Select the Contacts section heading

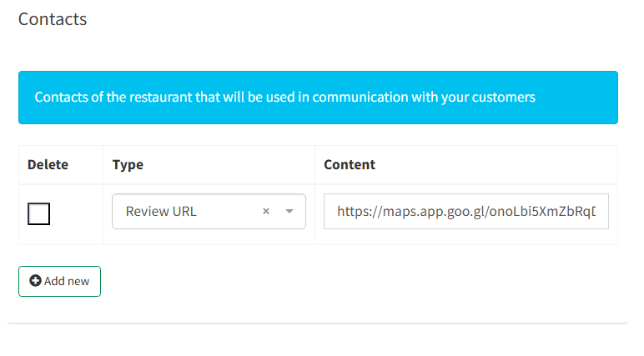click(53, 19)
